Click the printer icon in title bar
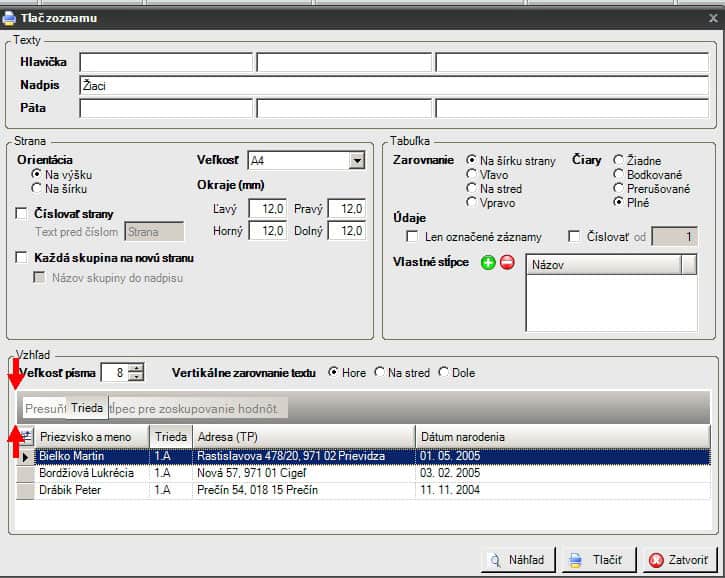 (9, 18)
